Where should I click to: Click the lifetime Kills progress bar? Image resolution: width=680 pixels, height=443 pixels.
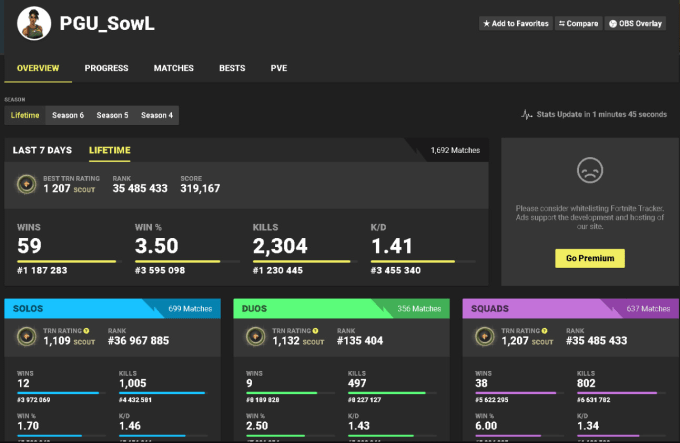(305, 261)
